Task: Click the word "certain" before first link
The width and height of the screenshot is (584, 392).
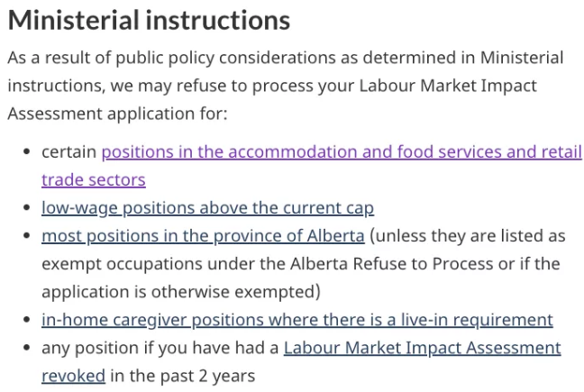Action: [68, 151]
